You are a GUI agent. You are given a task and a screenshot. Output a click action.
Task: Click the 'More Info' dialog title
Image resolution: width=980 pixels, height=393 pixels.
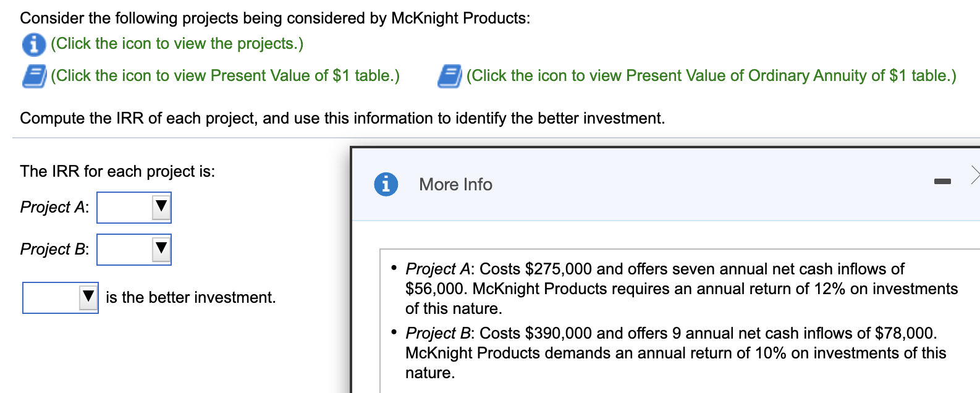point(455,184)
